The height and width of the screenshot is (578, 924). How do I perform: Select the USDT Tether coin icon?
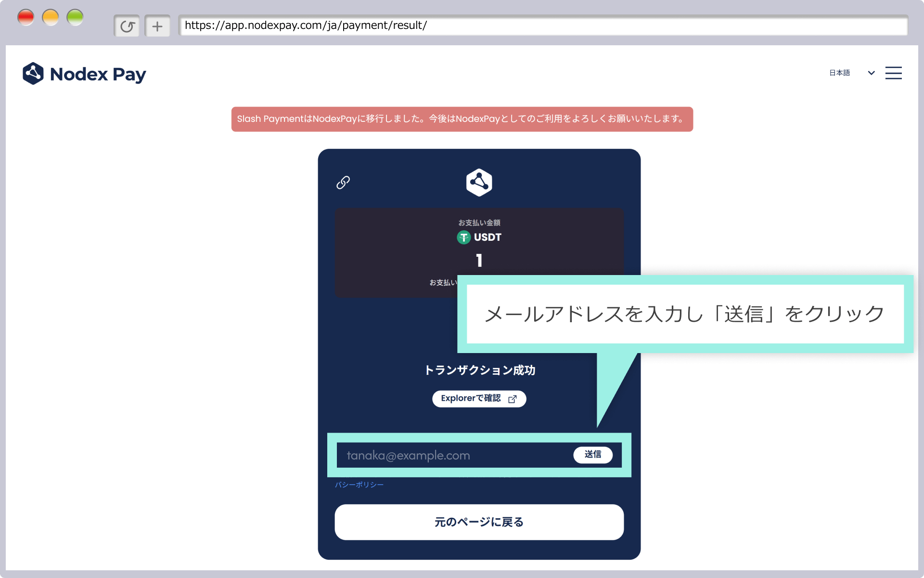(463, 237)
